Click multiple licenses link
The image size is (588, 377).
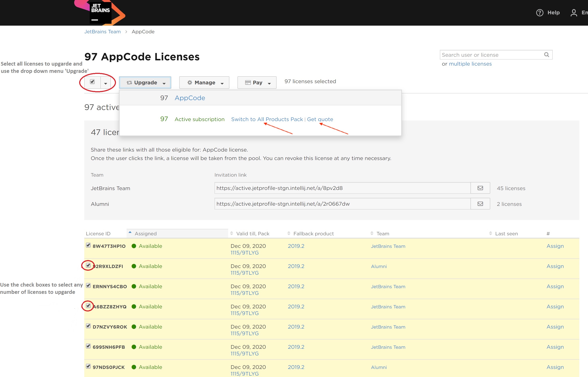[x=470, y=64]
